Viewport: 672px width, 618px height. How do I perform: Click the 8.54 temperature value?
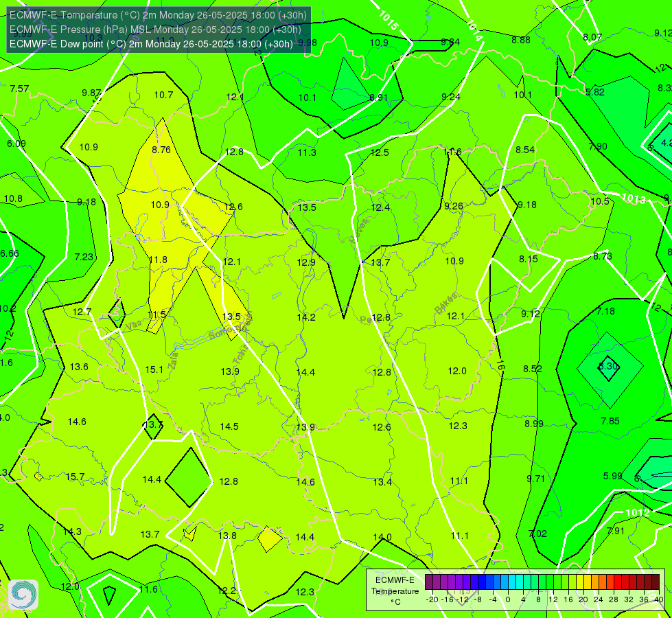click(525, 150)
